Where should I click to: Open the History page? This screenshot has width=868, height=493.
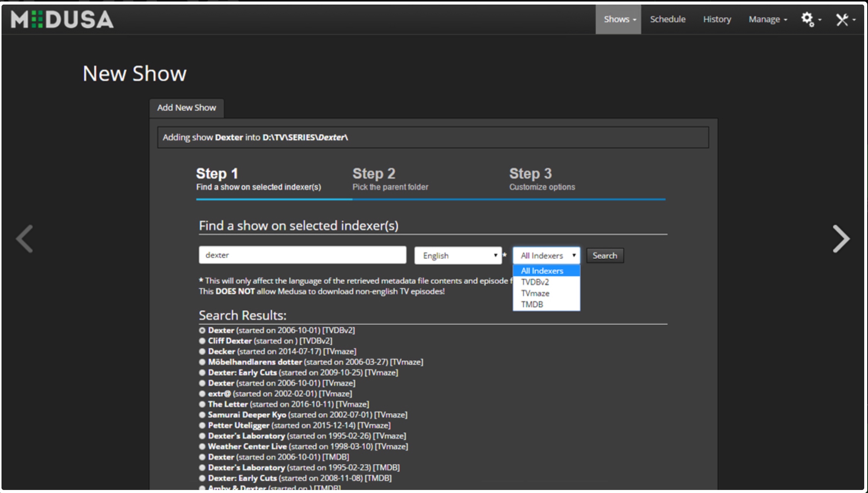point(717,19)
